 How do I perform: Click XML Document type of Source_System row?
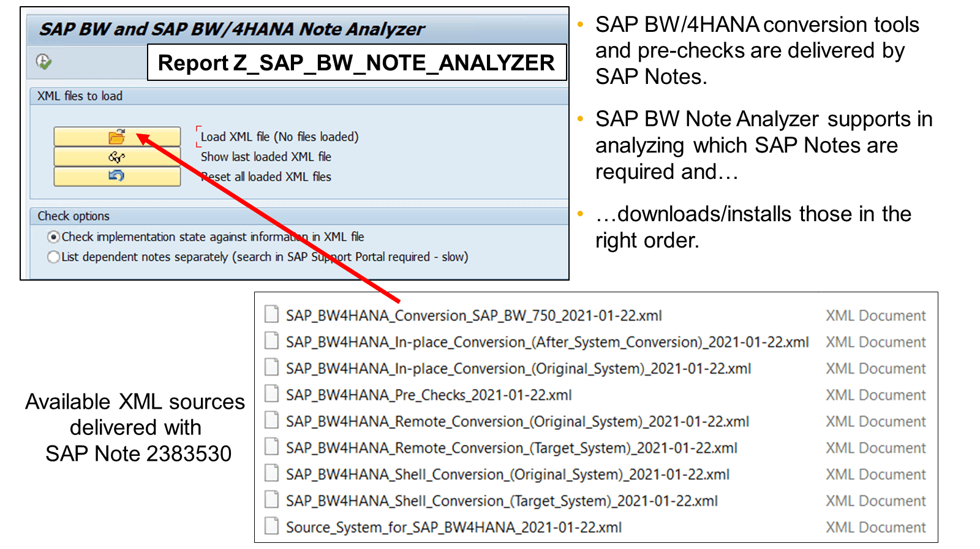pos(876,528)
